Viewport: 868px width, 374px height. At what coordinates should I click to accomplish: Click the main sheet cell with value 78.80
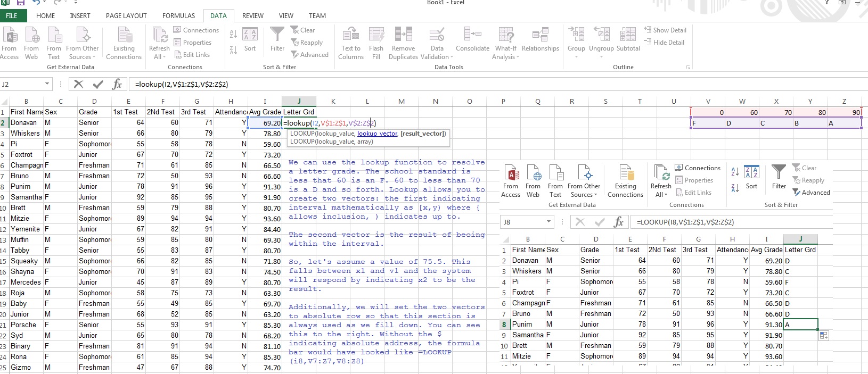pos(265,134)
